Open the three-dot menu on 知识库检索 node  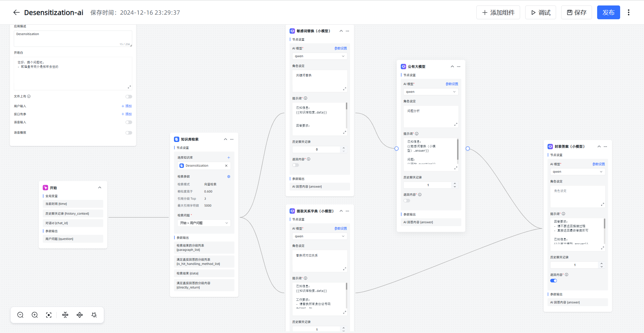232,139
